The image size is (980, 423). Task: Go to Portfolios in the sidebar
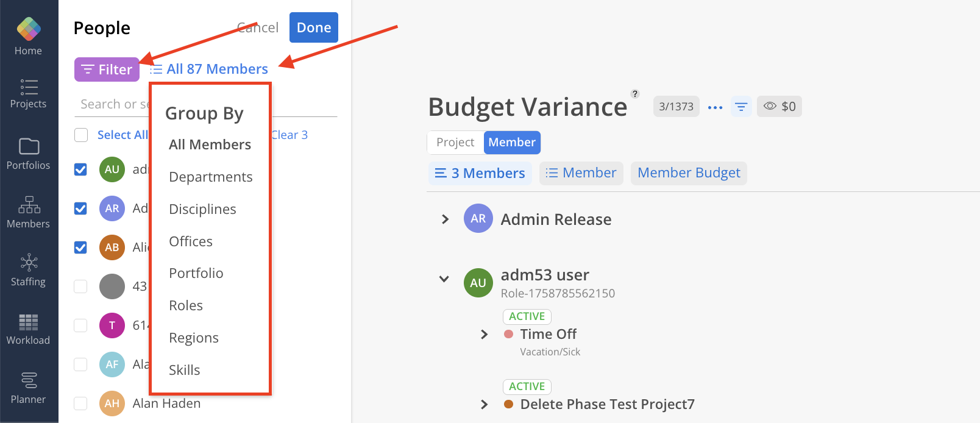[x=29, y=154]
